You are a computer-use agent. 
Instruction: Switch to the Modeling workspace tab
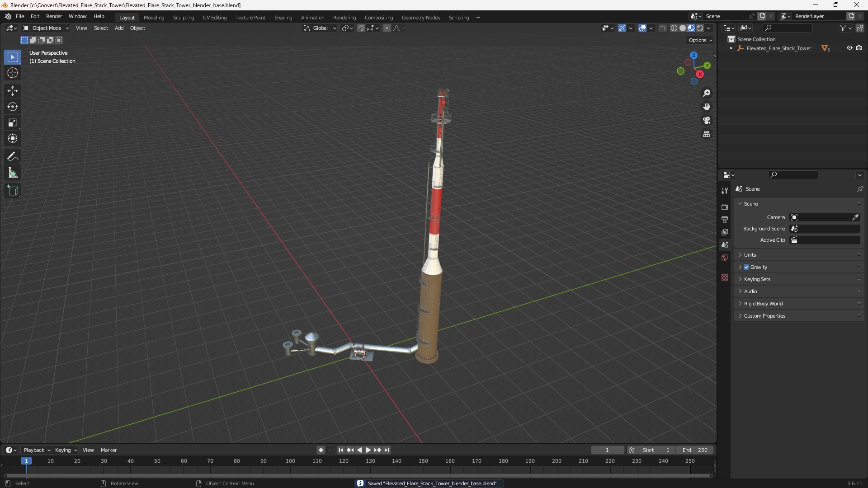coord(154,17)
